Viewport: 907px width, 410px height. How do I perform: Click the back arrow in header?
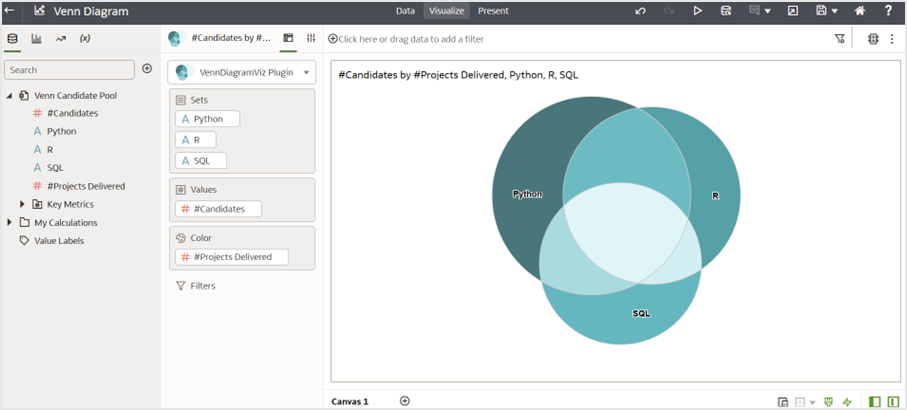9,10
